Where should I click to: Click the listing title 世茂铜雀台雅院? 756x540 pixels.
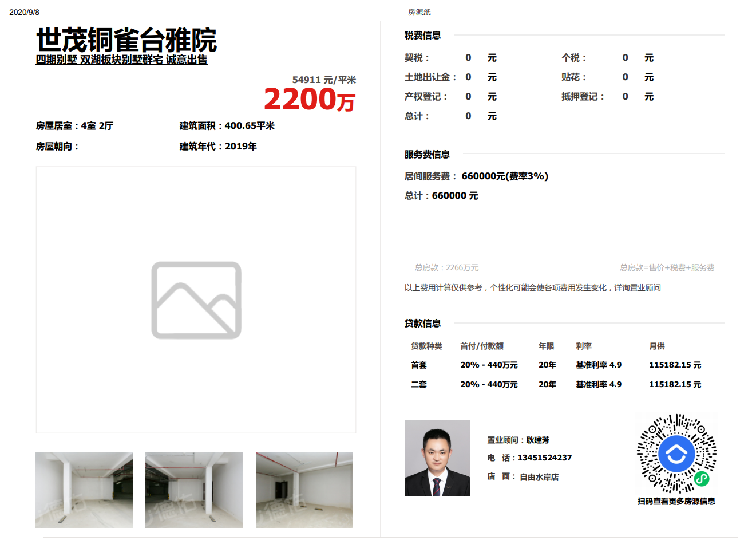pos(126,40)
